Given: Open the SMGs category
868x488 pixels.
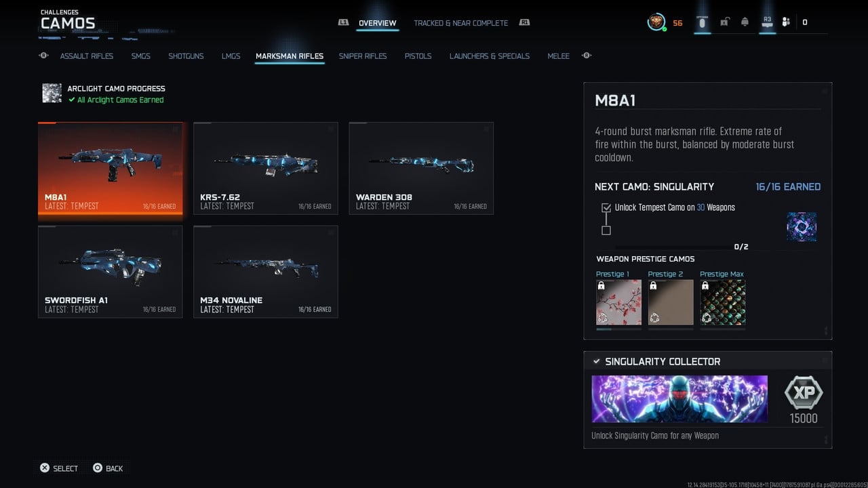Looking at the screenshot, I should (141, 56).
